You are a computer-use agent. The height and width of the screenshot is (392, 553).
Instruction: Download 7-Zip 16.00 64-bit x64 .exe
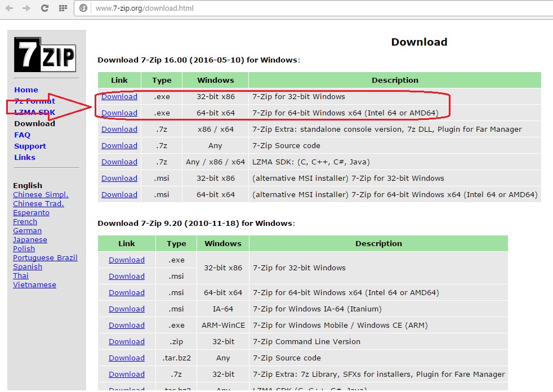pyautogui.click(x=119, y=113)
